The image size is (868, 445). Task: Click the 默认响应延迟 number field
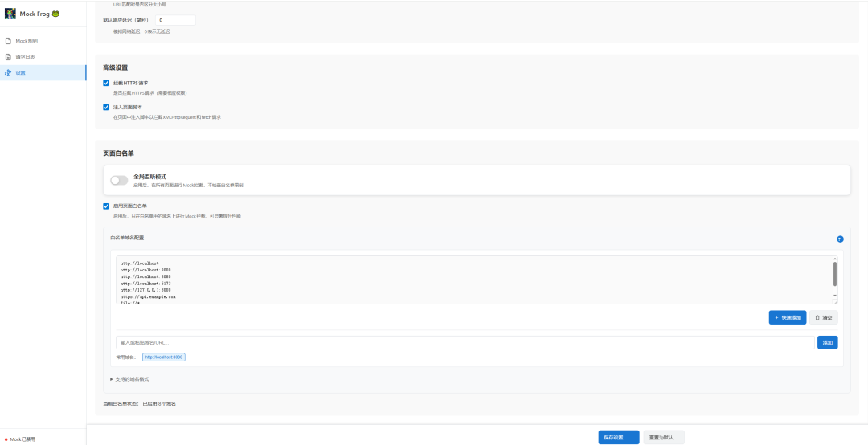tap(175, 20)
